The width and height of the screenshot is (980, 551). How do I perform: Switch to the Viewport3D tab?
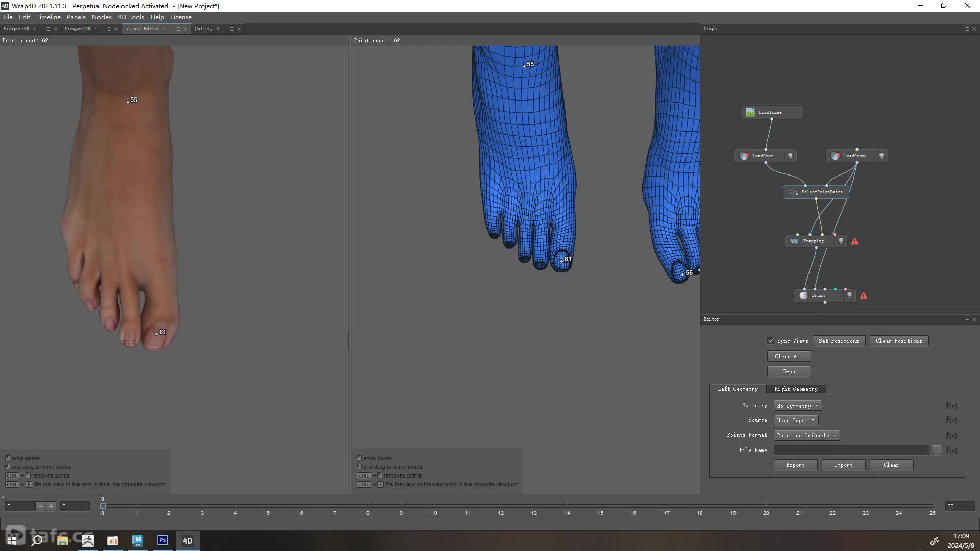16,29
